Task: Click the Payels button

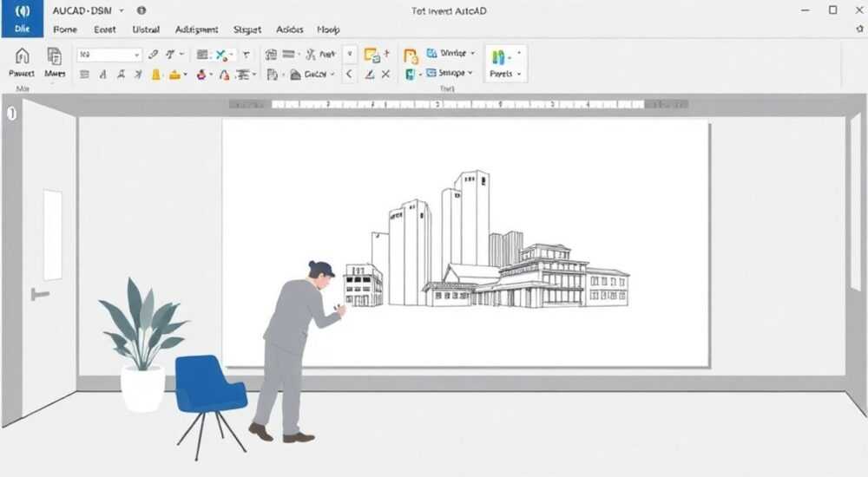Action: tap(505, 63)
